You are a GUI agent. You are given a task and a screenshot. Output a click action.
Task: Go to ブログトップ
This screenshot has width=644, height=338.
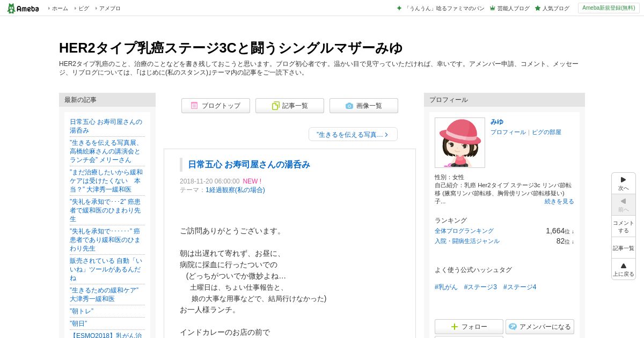pyautogui.click(x=216, y=106)
